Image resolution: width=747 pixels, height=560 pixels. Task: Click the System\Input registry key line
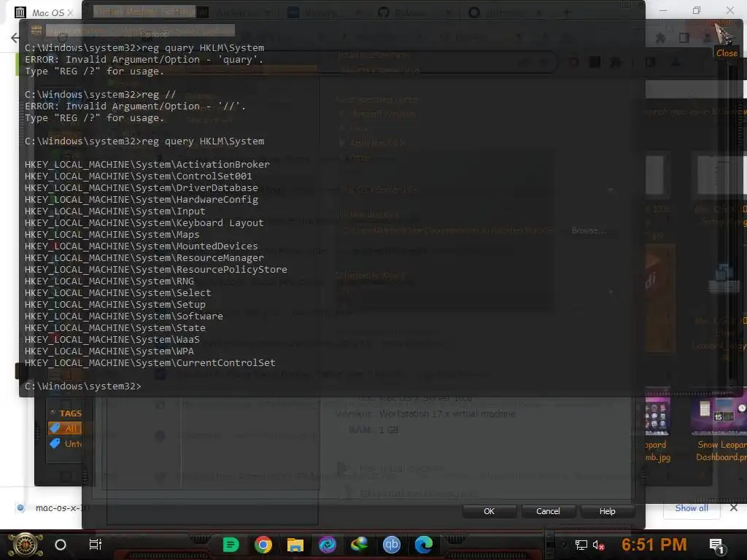pos(115,211)
